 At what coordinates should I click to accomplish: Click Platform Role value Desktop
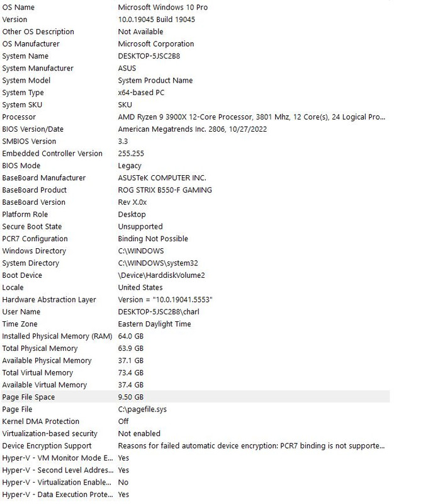132,214
